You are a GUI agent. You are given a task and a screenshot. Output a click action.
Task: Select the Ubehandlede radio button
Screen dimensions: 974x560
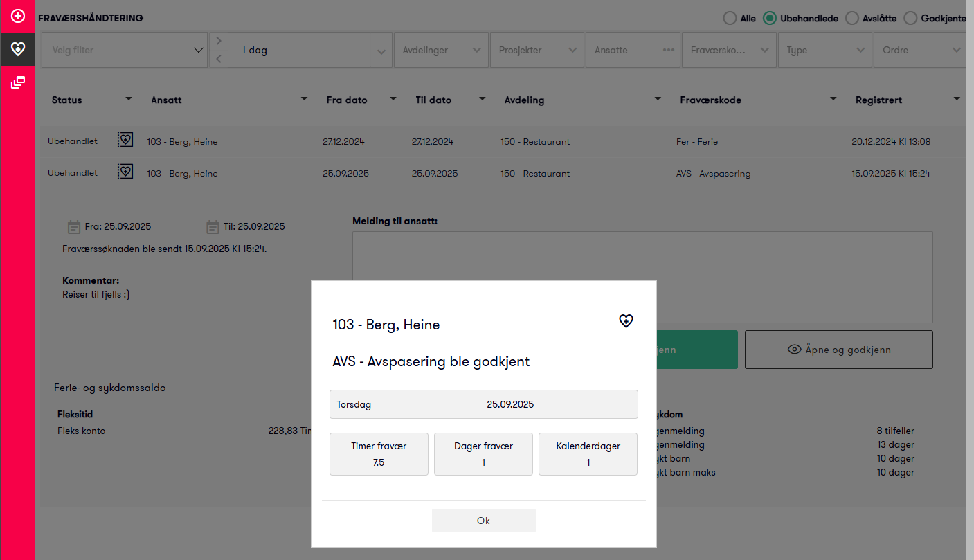pos(769,19)
